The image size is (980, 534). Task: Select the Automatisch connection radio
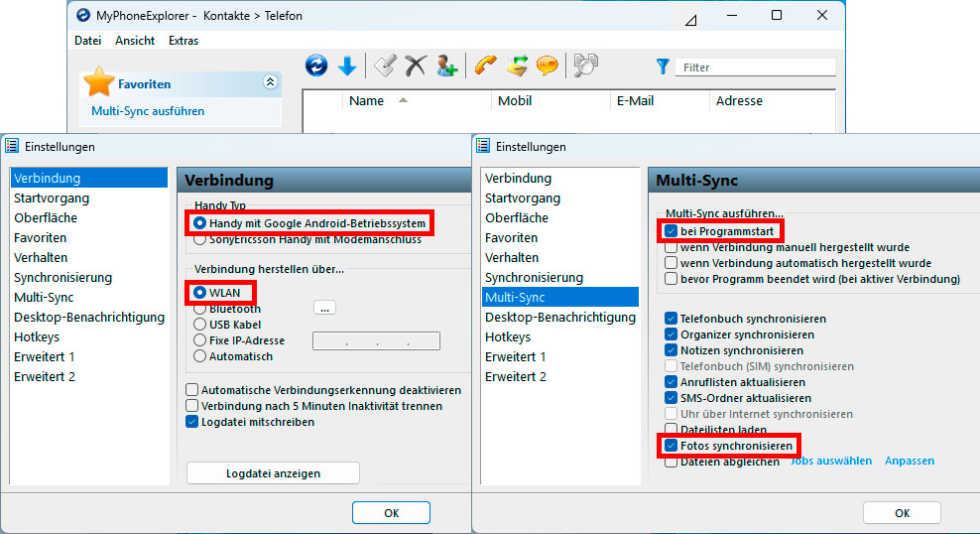tap(199, 356)
